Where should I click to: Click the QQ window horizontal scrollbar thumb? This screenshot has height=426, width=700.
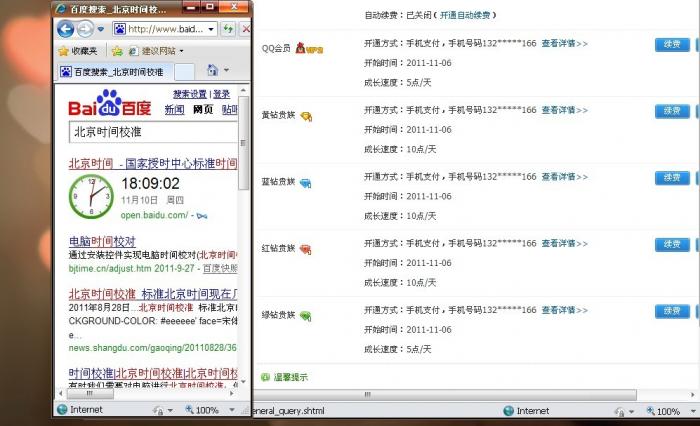coord(445,395)
